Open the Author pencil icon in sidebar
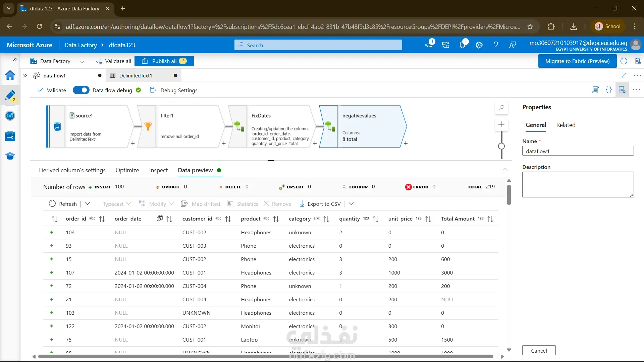644x362 pixels. [x=10, y=96]
